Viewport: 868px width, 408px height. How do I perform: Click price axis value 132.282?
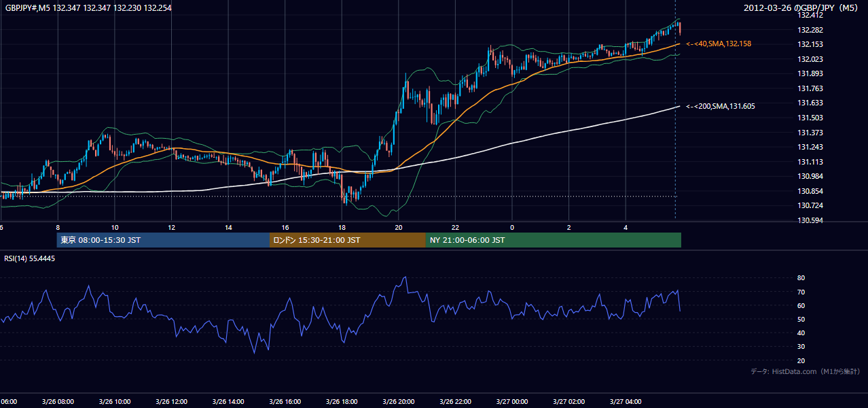point(810,30)
